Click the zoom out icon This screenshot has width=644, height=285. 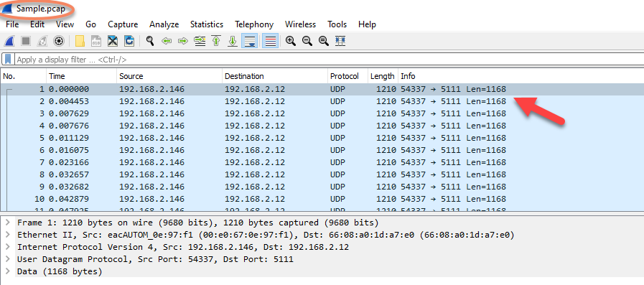pos(307,41)
